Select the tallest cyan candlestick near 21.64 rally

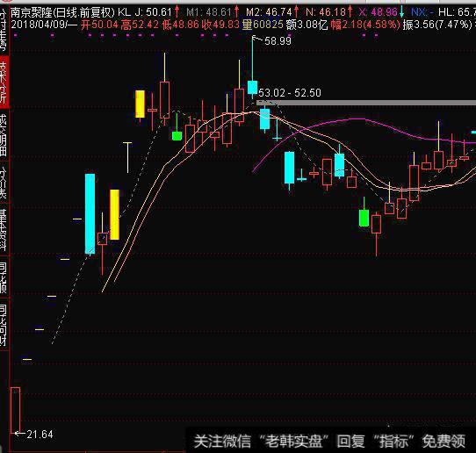(90, 213)
